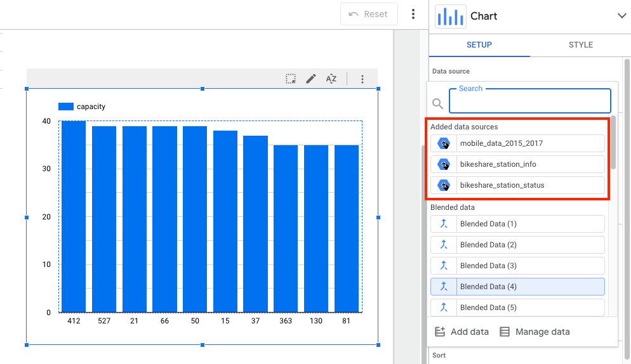The image size is (631, 364).
Task: Click the bar for station 21
Action: pos(135,219)
